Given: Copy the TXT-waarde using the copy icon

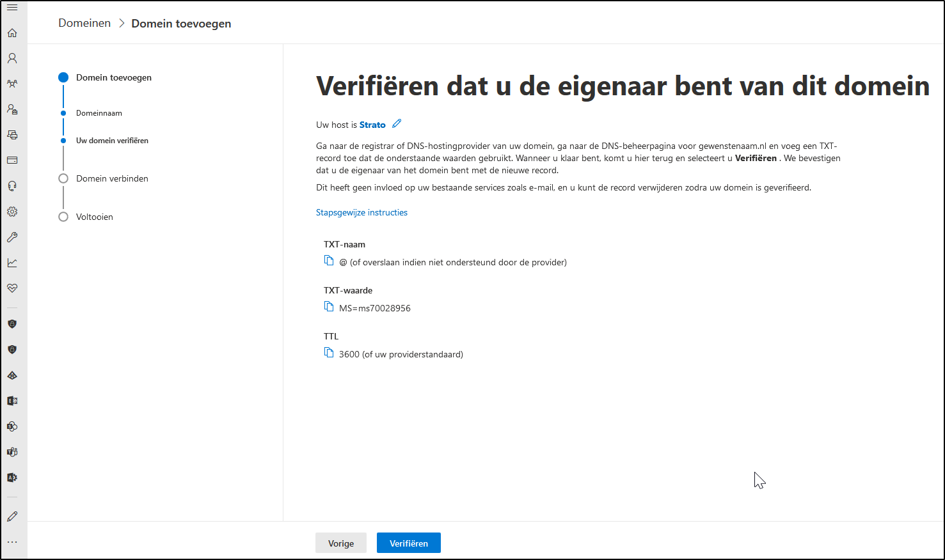Looking at the screenshot, I should point(329,306).
